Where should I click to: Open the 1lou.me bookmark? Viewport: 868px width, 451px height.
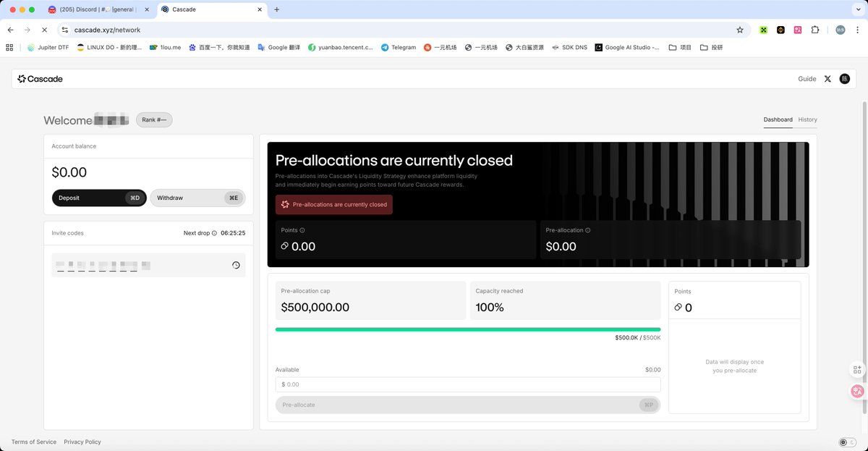pos(165,47)
